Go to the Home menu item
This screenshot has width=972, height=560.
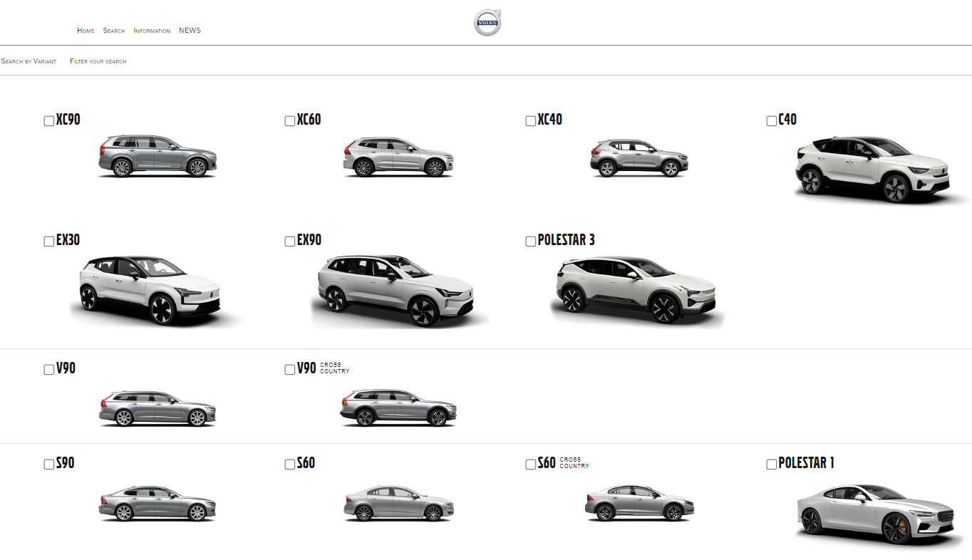coord(86,31)
